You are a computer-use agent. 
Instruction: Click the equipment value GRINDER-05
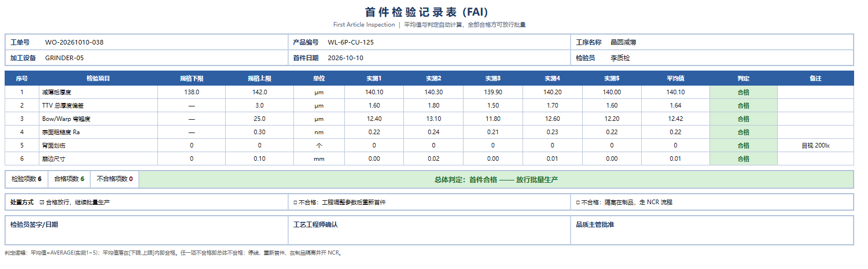[x=64, y=58]
